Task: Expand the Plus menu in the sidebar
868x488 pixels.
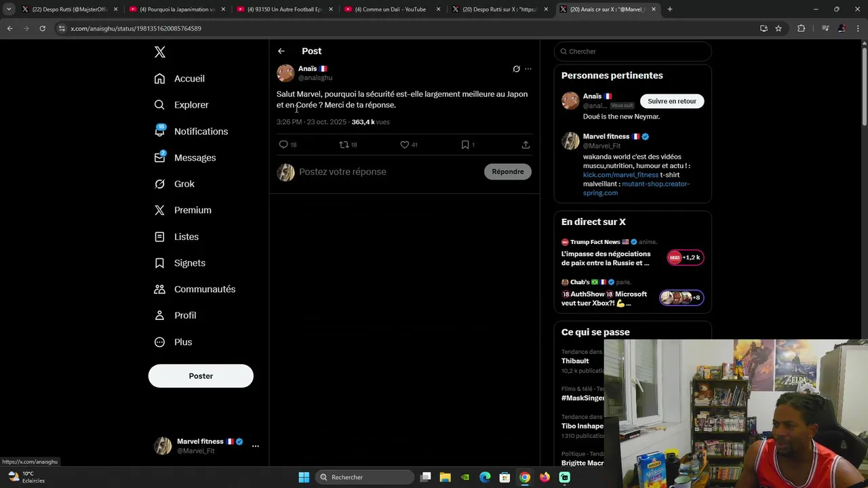Action: click(x=174, y=342)
